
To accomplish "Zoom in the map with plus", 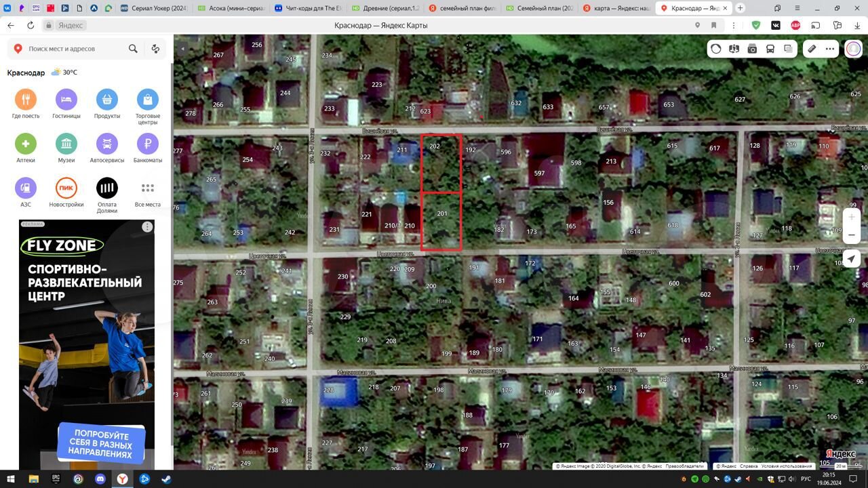I will pyautogui.click(x=852, y=217).
